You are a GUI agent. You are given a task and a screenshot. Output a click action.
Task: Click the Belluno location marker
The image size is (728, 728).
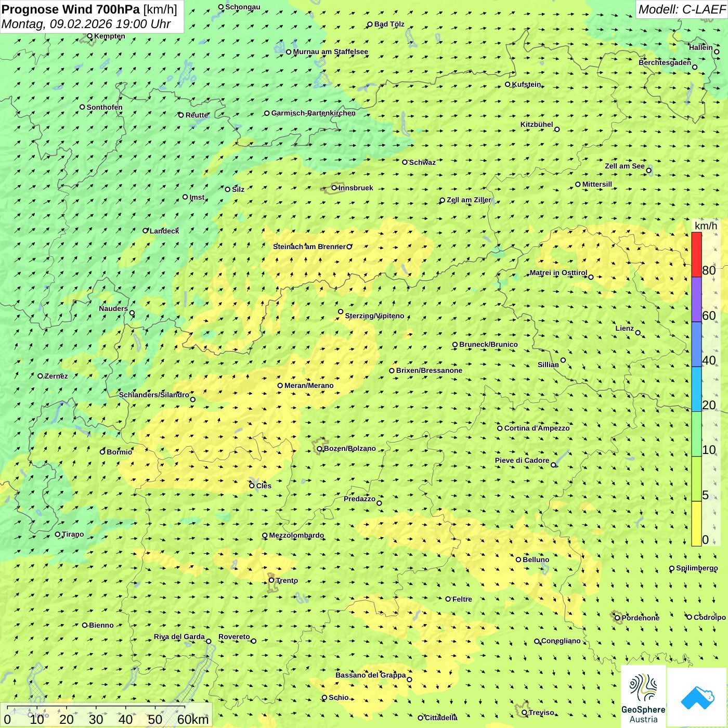click(x=518, y=560)
